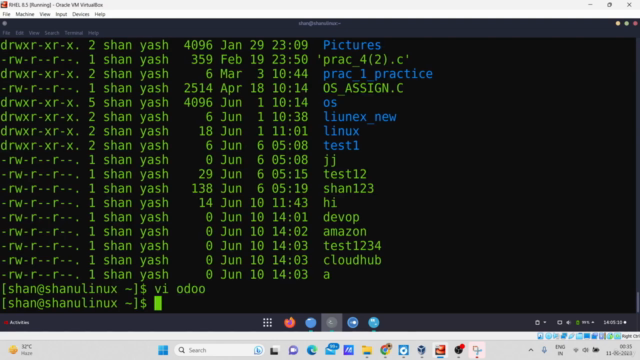This screenshot has width=640, height=360.
Task: Click the terminal vertical scrollbar
Action: 638,302
